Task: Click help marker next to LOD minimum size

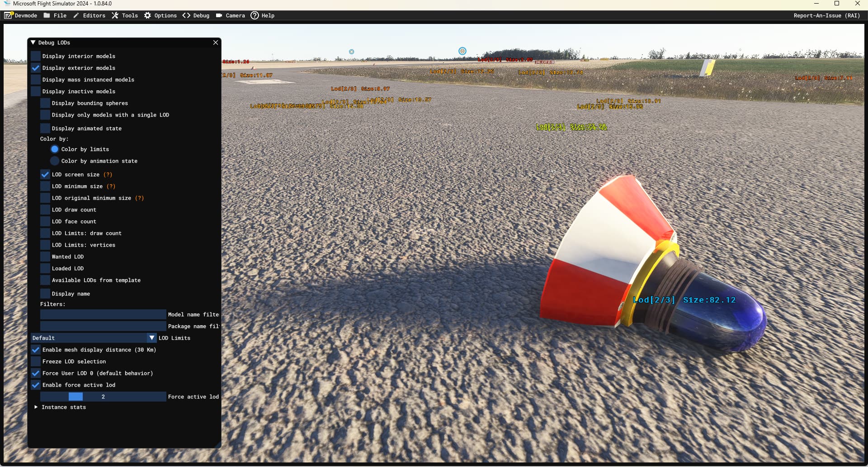Action: click(x=111, y=186)
